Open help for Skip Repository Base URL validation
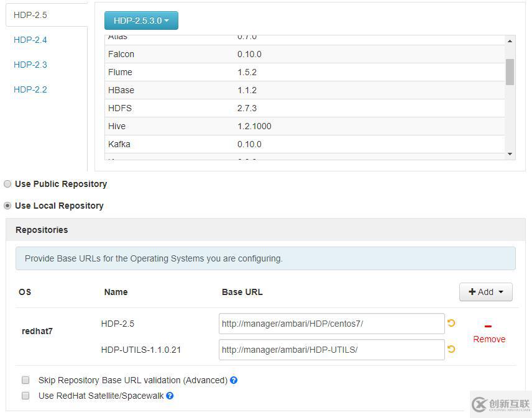Image resolution: width=532 pixels, height=418 pixels. 234,380
